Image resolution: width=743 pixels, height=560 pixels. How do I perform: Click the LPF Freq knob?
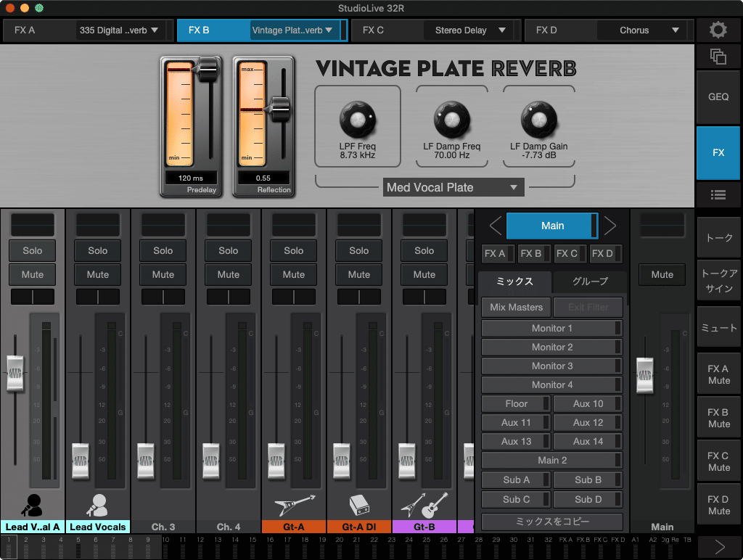point(358,120)
